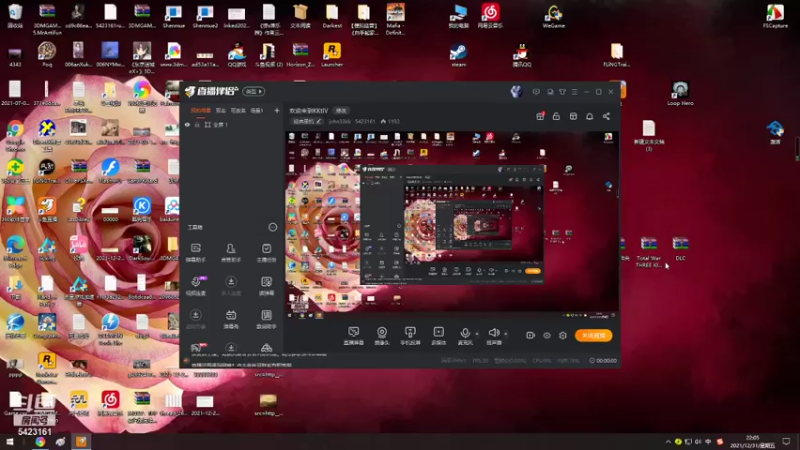Add a live screen source
This screenshot has height=450, width=800.
point(354,336)
